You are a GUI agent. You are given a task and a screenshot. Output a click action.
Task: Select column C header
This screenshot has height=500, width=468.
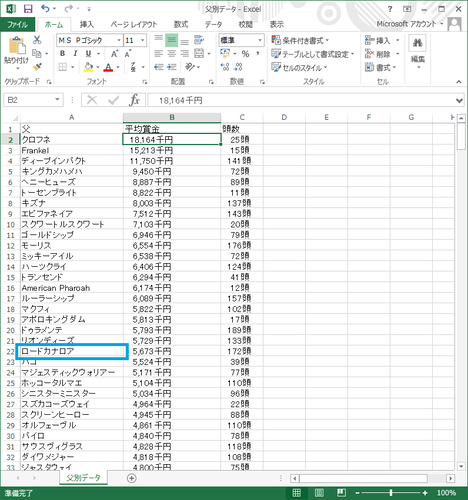[x=242, y=117]
